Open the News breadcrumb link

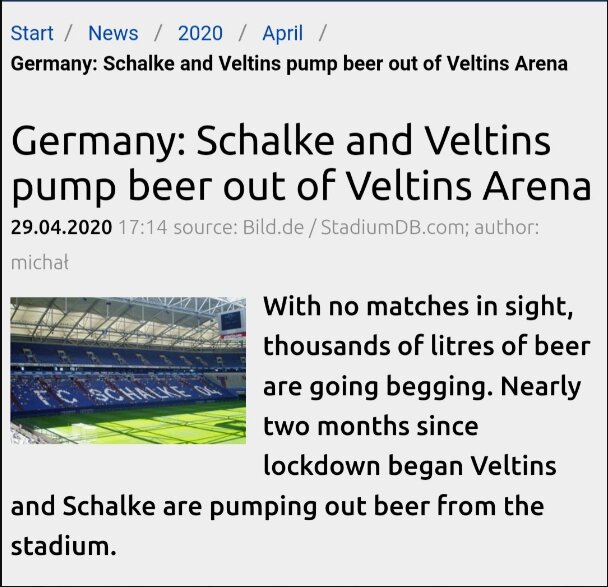113,33
